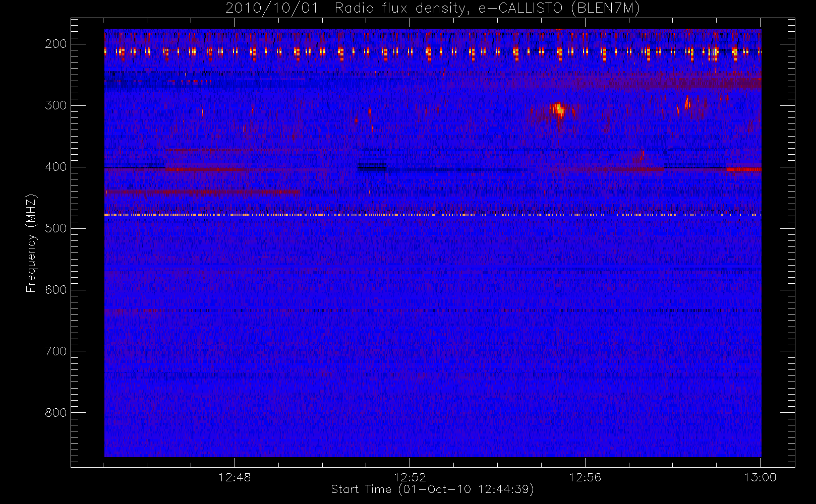816x504 pixels.
Task: Click the orange dashed line near 480 MHz
Action: pos(433,215)
